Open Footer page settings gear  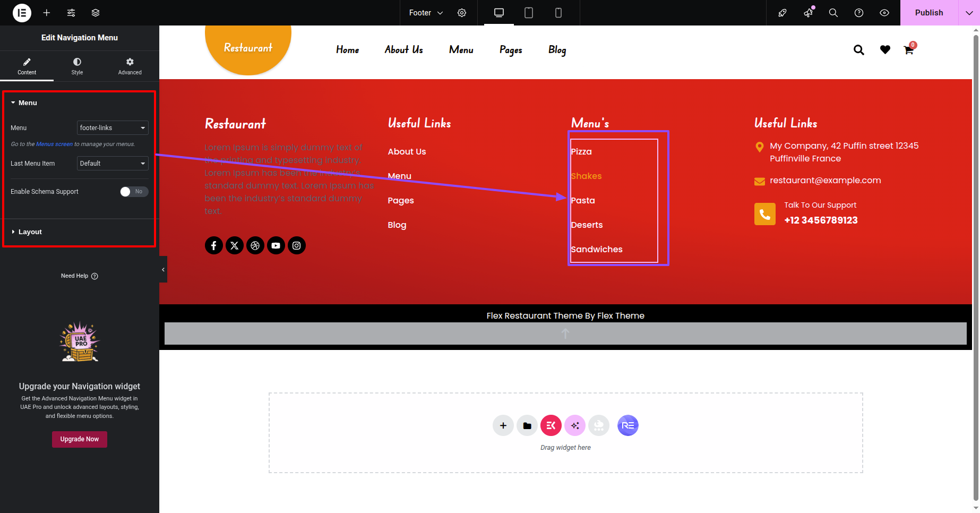[x=462, y=13]
